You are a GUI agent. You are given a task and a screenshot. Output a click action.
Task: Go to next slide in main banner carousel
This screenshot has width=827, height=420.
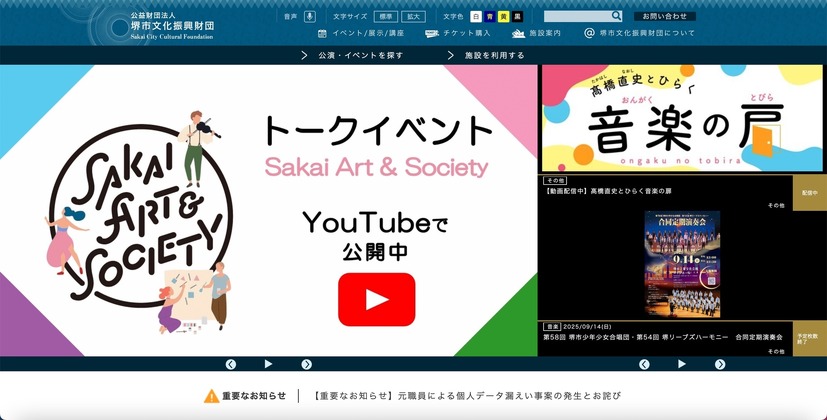click(306, 364)
